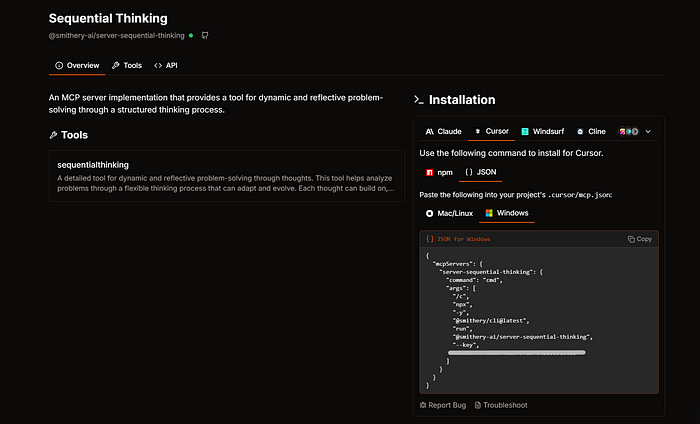The width and height of the screenshot is (700, 424).
Task: Click the stacked extra client icons
Action: 628,131
